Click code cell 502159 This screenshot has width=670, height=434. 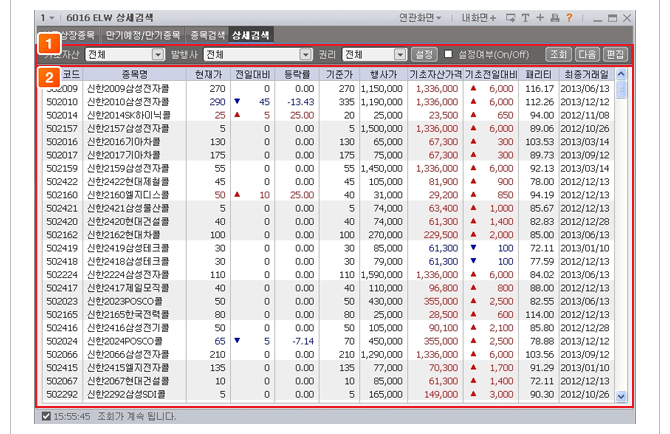62,168
